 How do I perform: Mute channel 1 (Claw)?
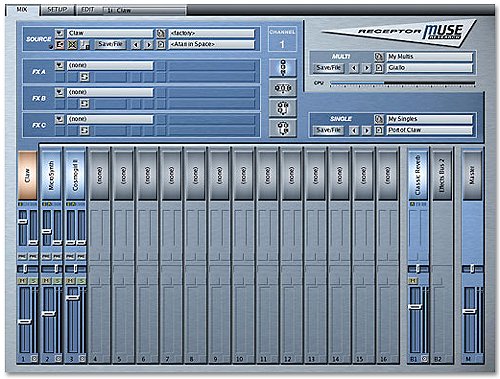coord(22,281)
